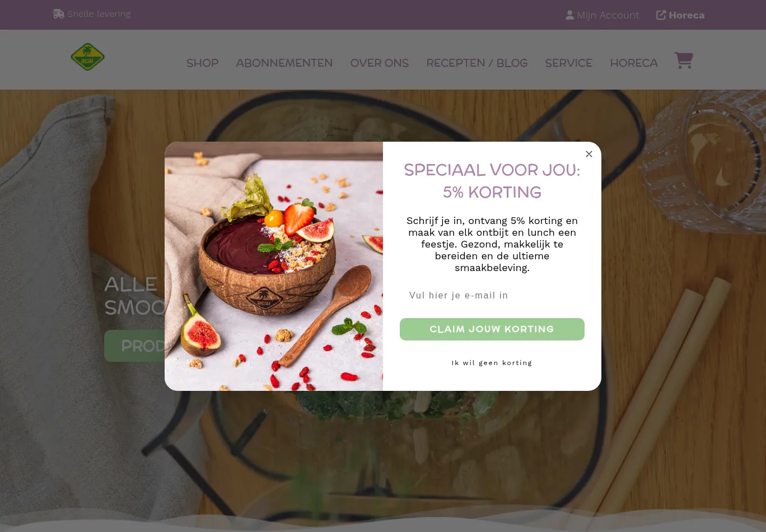The height and width of the screenshot is (532, 766).
Task: Decline via 'Ik wil geen korting'
Action: [x=492, y=363]
